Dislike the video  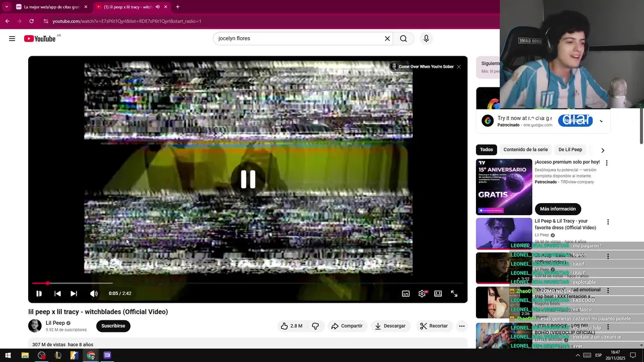(x=315, y=326)
